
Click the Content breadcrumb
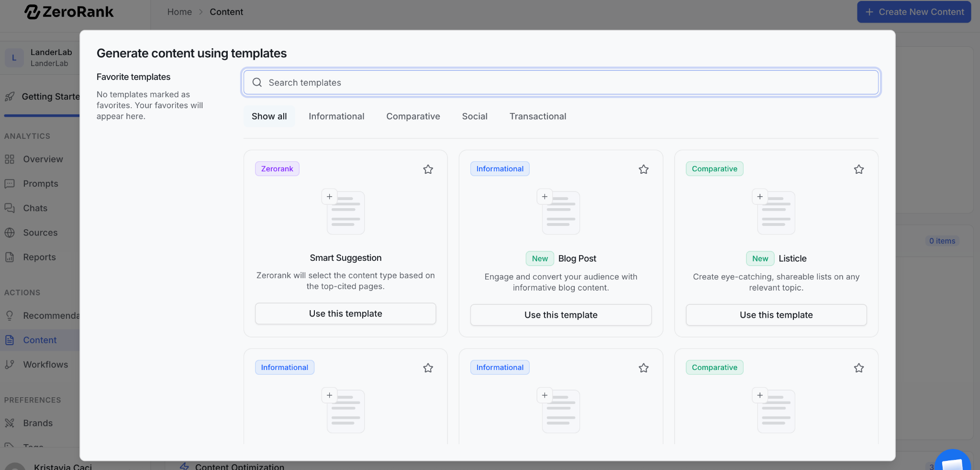tap(226, 12)
